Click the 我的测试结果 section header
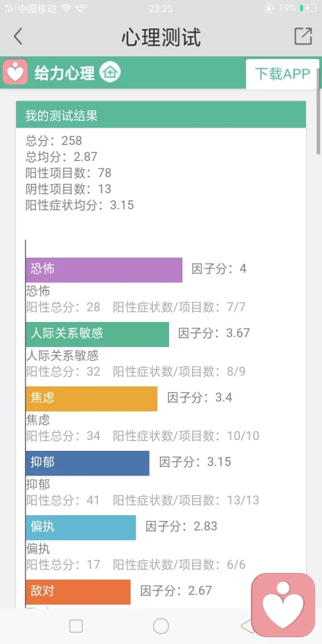Image resolution: width=322 pixels, height=644 pixels. tap(161, 115)
